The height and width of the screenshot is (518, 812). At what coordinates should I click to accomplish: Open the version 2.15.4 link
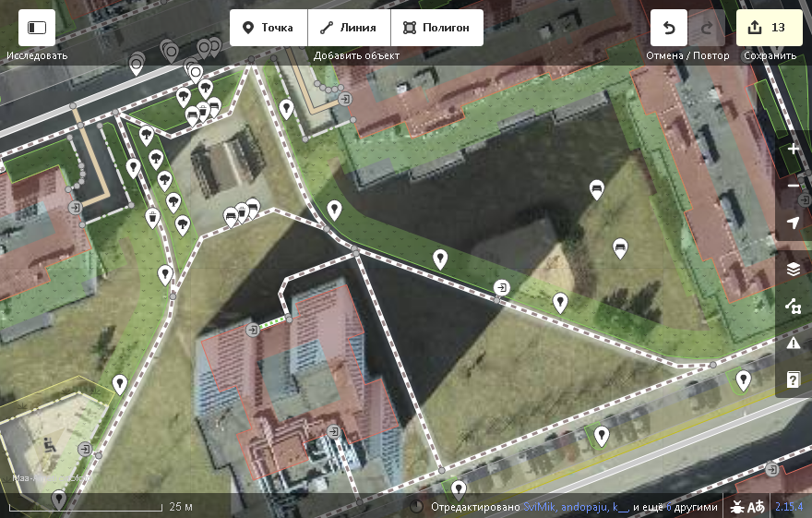[789, 507]
